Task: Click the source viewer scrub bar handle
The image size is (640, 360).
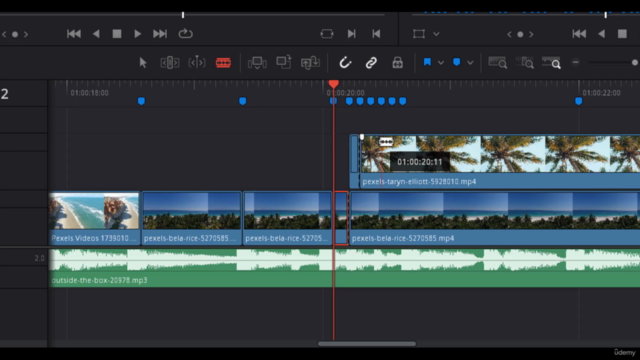Action: (183, 15)
